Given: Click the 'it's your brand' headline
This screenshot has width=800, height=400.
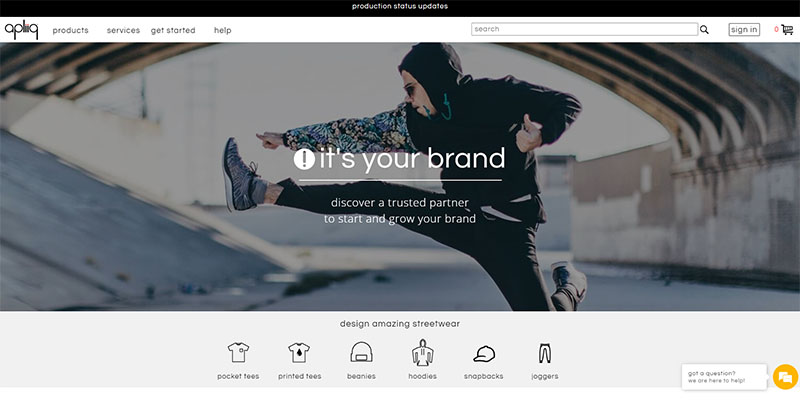Looking at the screenshot, I should (x=412, y=159).
